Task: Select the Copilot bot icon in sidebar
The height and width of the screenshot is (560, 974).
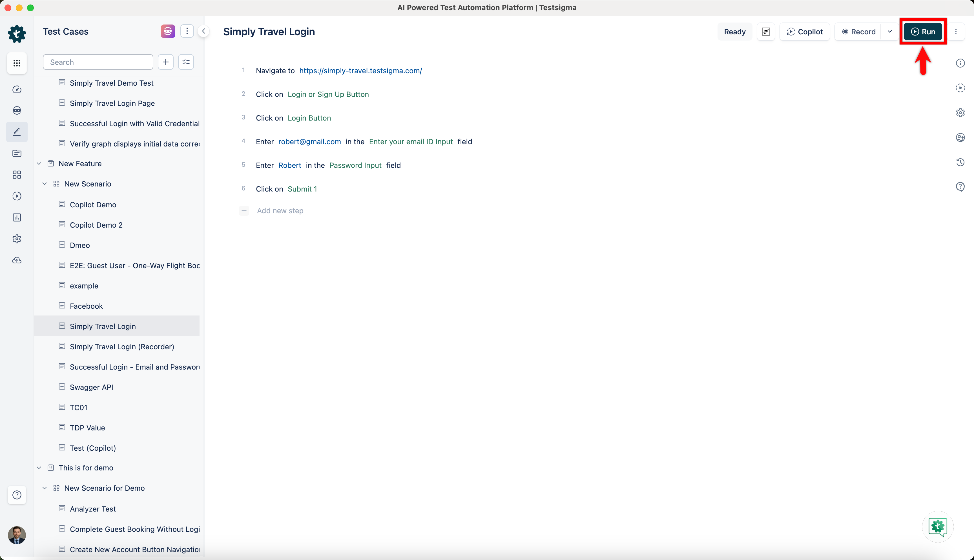Action: (x=17, y=110)
